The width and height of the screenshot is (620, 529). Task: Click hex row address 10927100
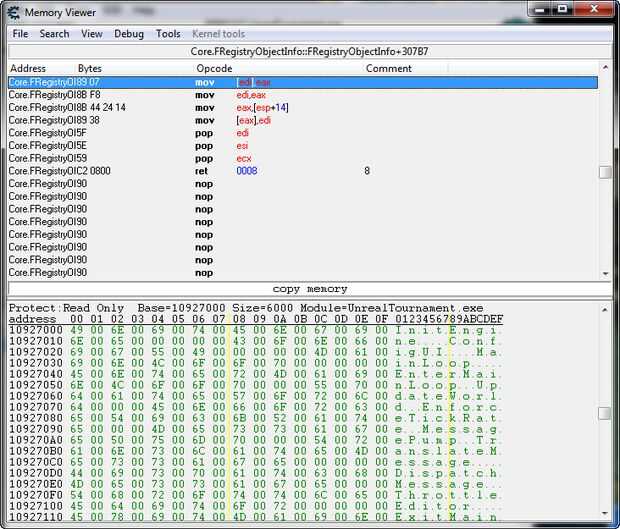[36, 506]
